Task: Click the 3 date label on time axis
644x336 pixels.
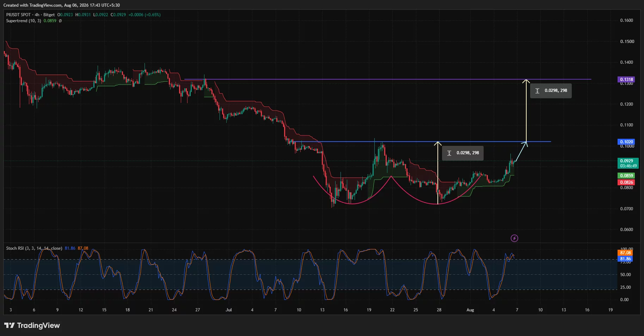Action: [11, 310]
